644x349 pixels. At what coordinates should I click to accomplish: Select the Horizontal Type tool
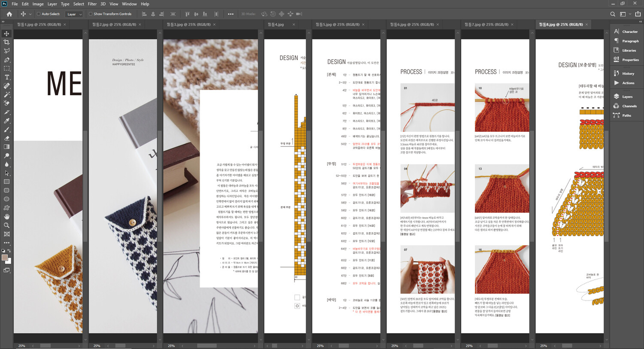[6, 77]
